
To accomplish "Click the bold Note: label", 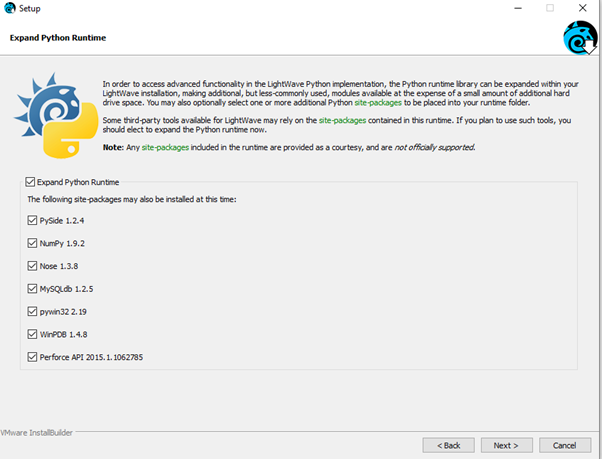I will (x=113, y=147).
